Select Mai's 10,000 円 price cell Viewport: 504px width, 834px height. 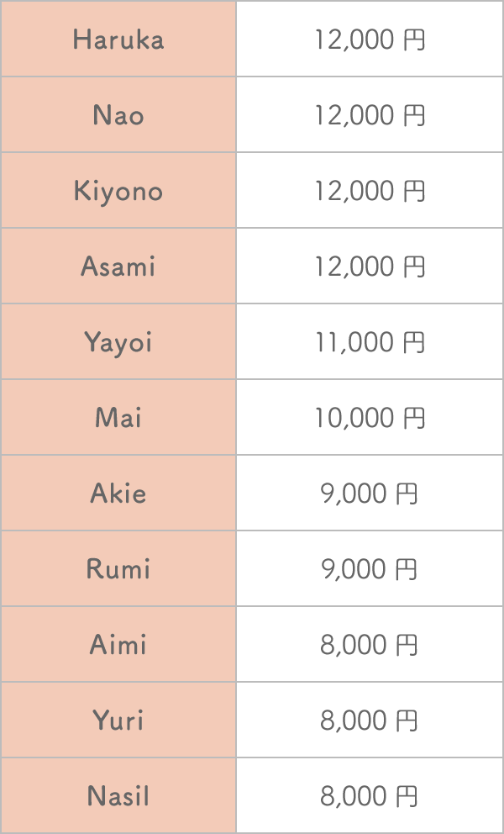tap(370, 418)
